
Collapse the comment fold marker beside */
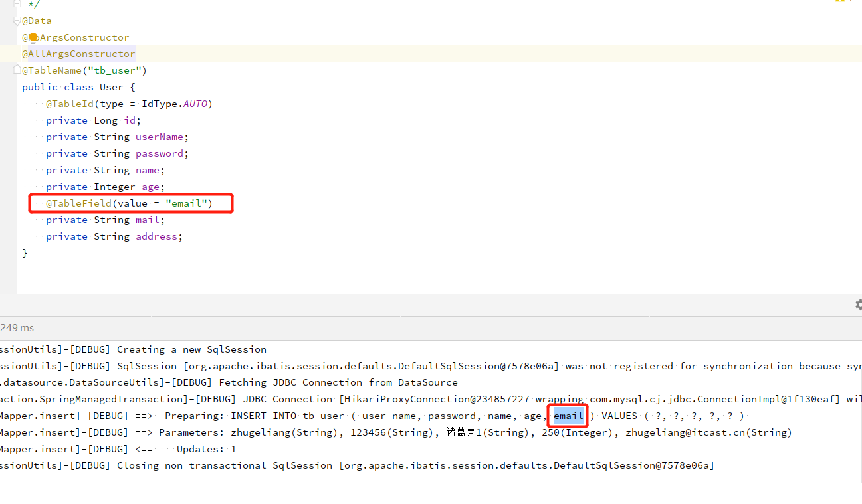click(17, 4)
